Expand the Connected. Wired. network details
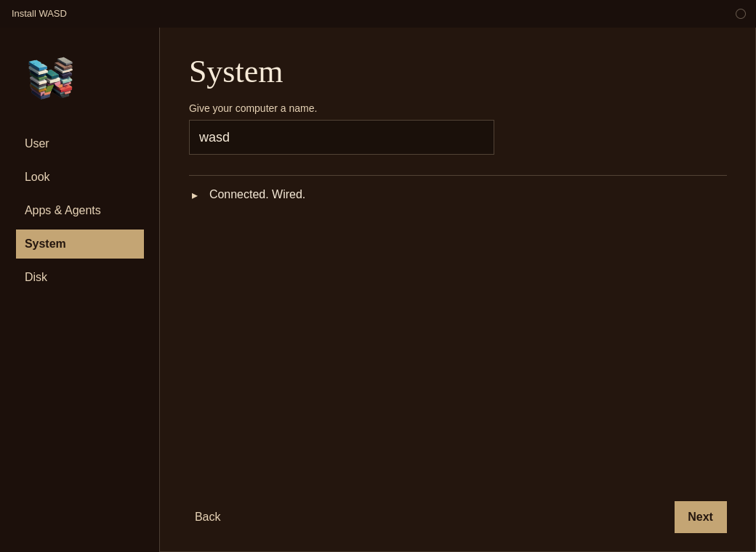Viewport: 756px width, 552px height. [195, 195]
